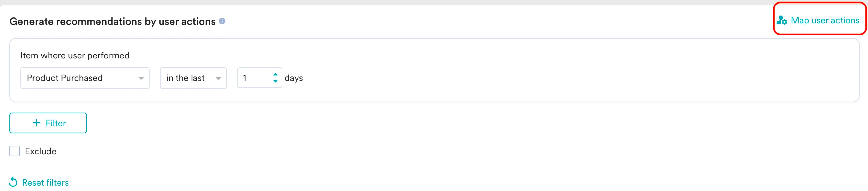The height and width of the screenshot is (191, 868).
Task: Click the Exclude label text
Action: pos(40,151)
